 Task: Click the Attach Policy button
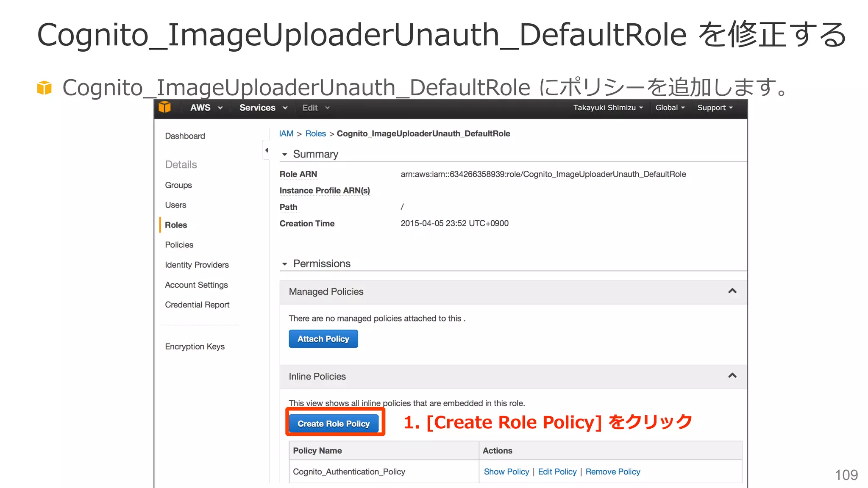(x=323, y=339)
